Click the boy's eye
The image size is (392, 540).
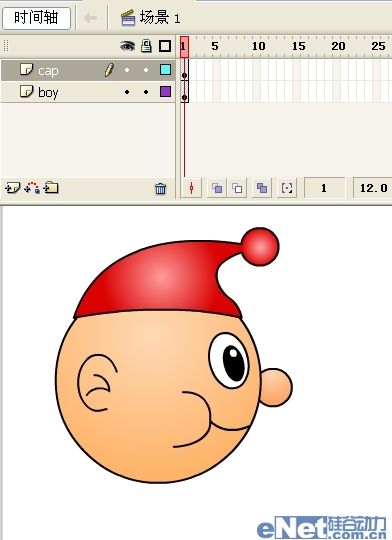[229, 361]
